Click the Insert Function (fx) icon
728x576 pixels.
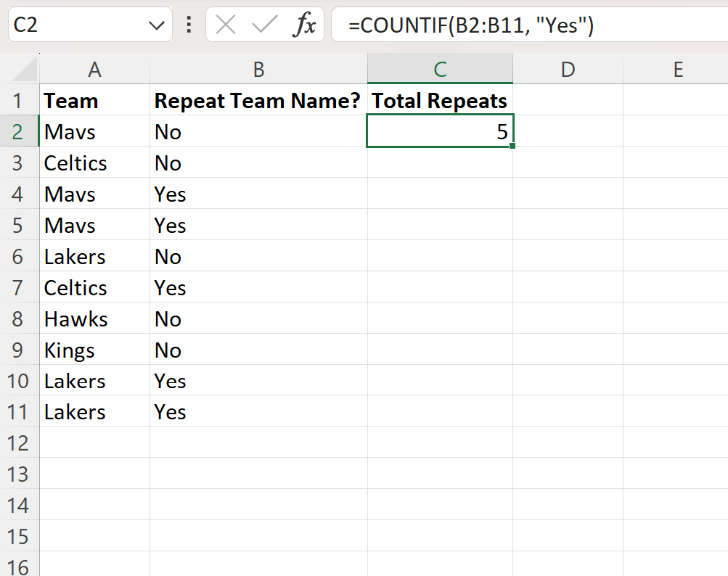[x=306, y=25]
